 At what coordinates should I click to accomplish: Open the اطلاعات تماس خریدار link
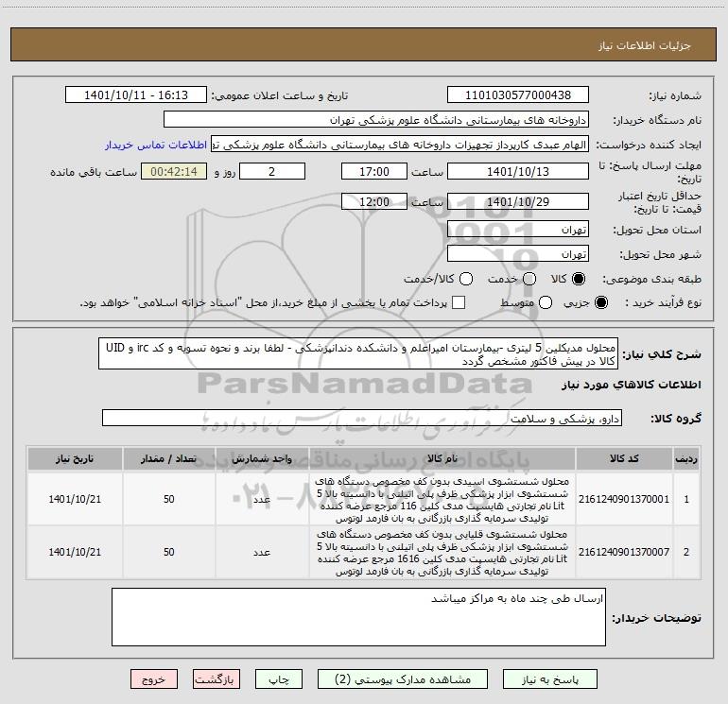click(156, 145)
